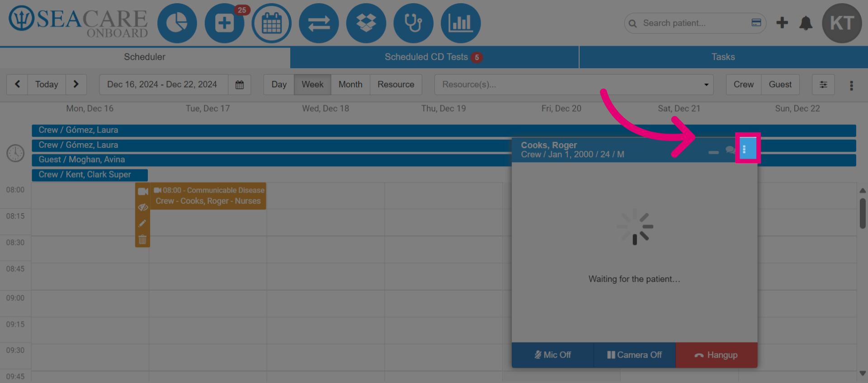Filter by Crew
Image resolution: width=868 pixels, height=383 pixels.
click(x=744, y=84)
